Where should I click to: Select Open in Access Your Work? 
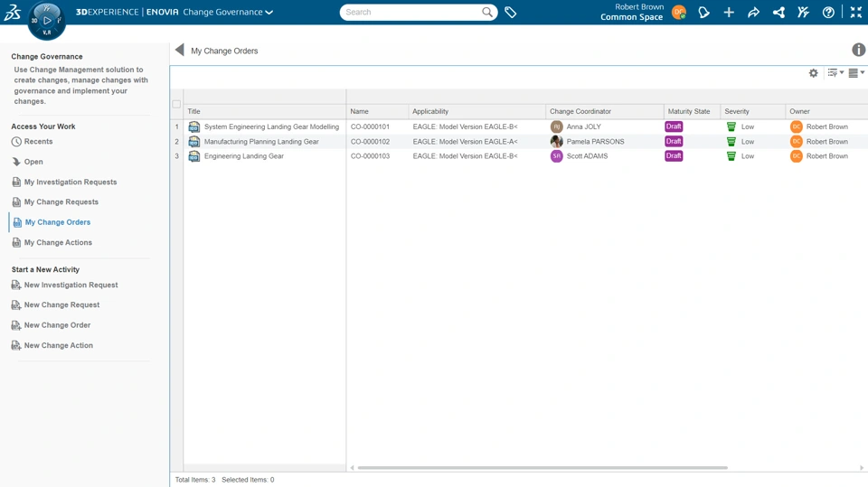click(33, 162)
